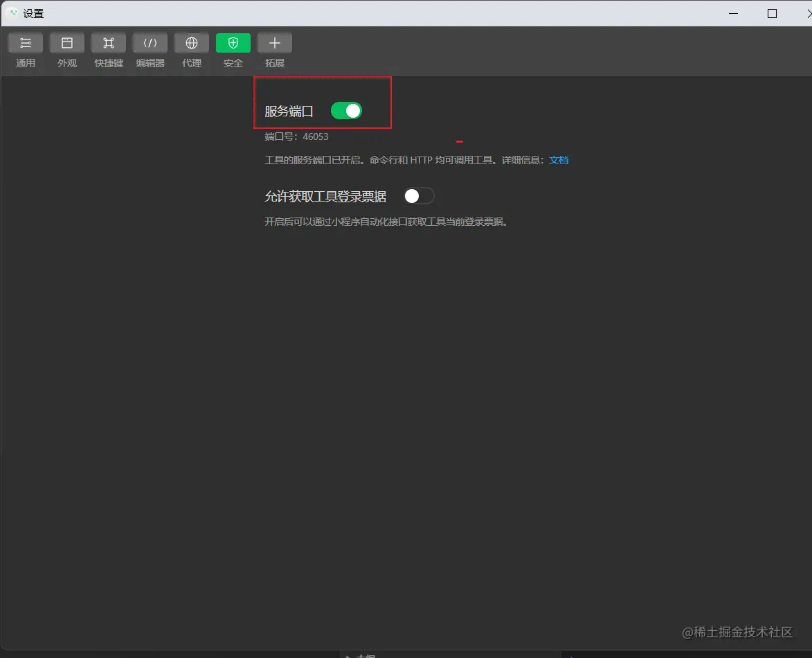
Task: Open the 文档 documentation link
Action: point(559,160)
